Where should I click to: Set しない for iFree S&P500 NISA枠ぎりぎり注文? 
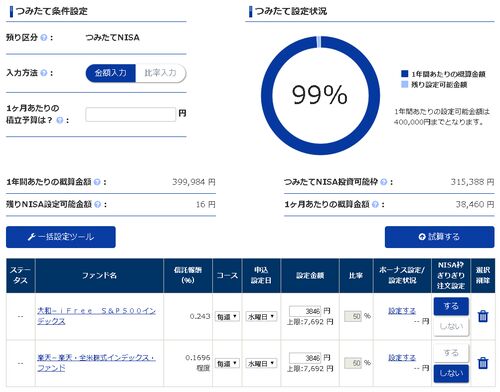tap(451, 326)
